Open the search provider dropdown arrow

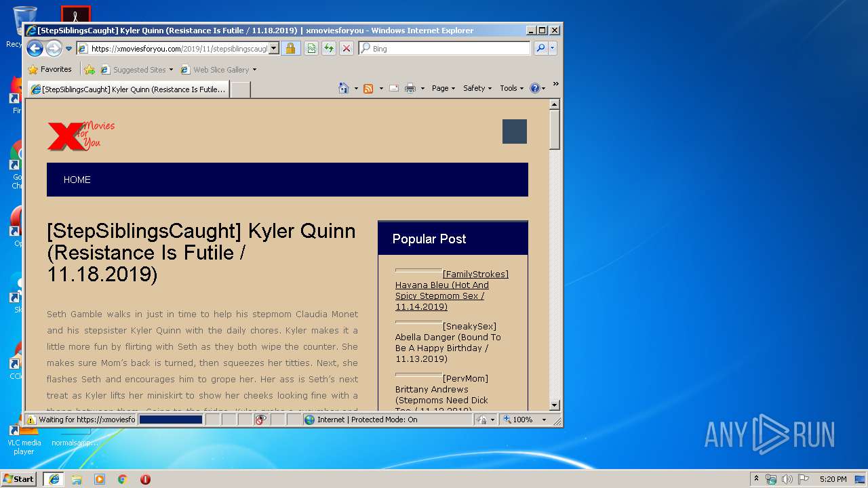(553, 49)
